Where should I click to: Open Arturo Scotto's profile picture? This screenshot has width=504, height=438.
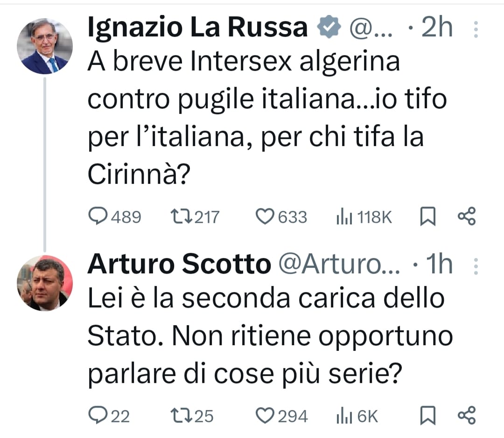point(44,283)
